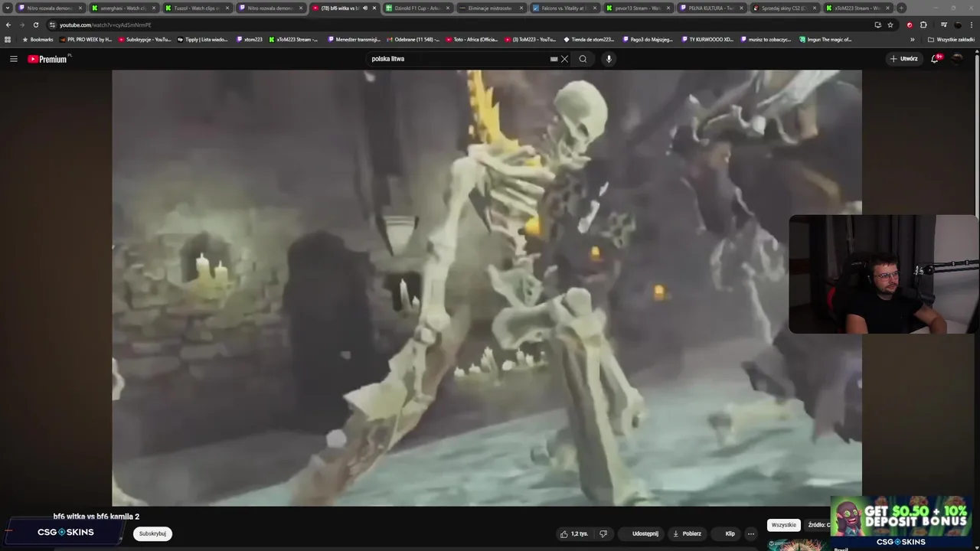This screenshot has width=980, height=551.
Task: Select the Źródło filter chip
Action: coord(818,525)
